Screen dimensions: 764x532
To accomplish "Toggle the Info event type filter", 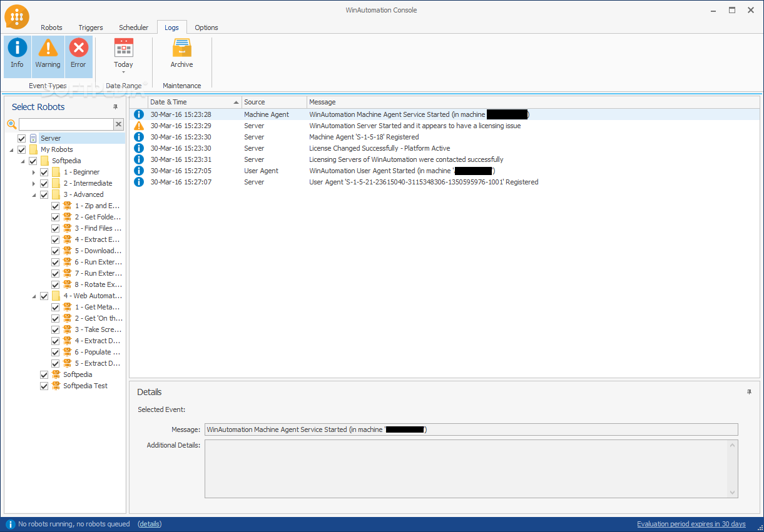I will click(x=17, y=56).
